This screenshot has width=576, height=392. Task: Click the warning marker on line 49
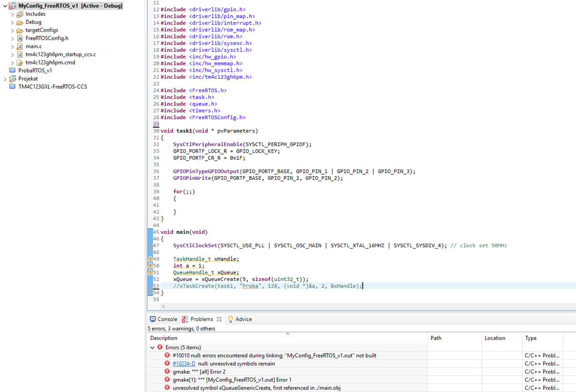click(150, 259)
